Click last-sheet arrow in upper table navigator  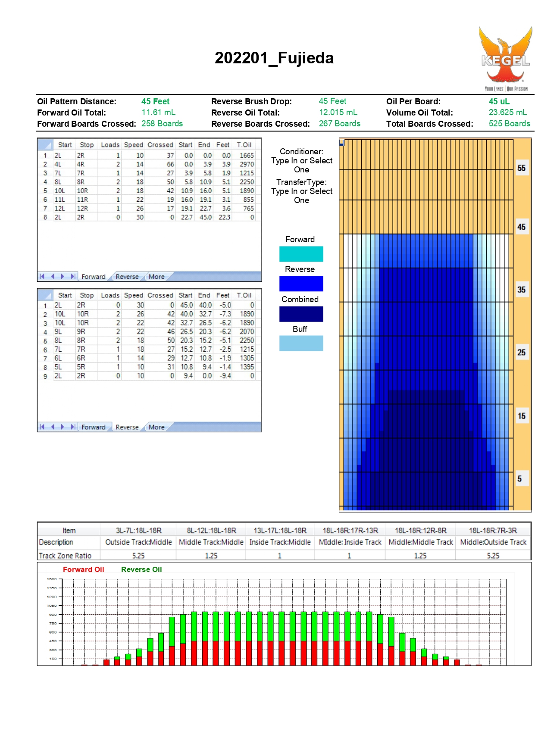[x=73, y=276]
